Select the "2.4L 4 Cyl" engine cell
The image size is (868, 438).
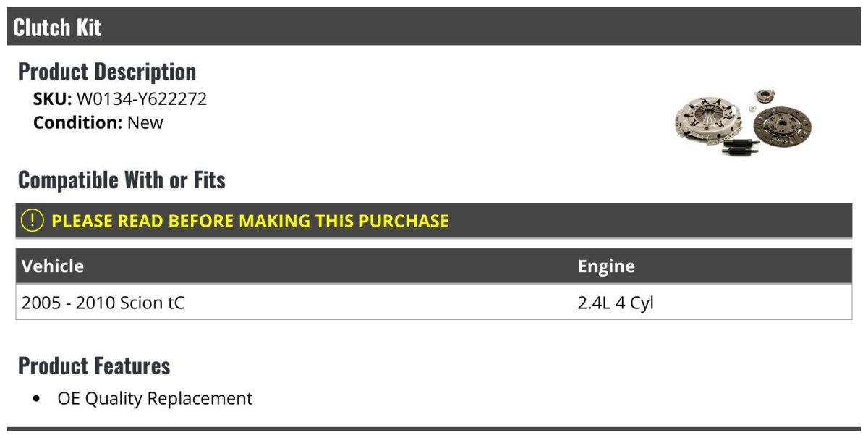(x=616, y=302)
